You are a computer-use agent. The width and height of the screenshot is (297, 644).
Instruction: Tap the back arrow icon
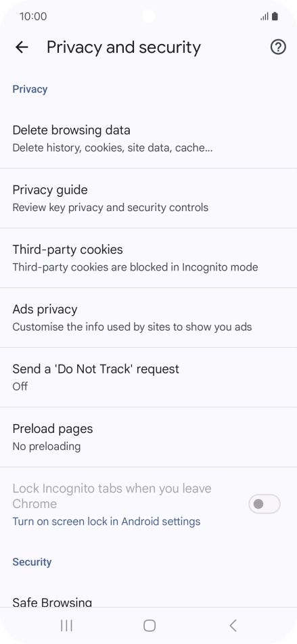(22, 47)
